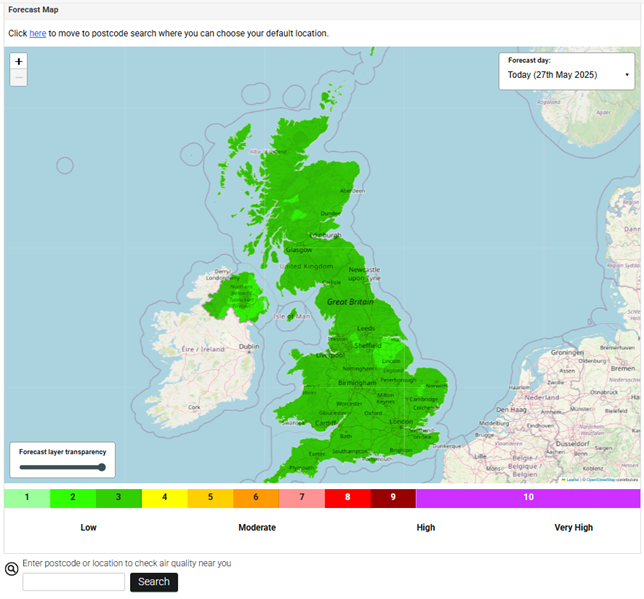Click Glasgow on the map
The height and width of the screenshot is (599, 644).
click(299, 250)
